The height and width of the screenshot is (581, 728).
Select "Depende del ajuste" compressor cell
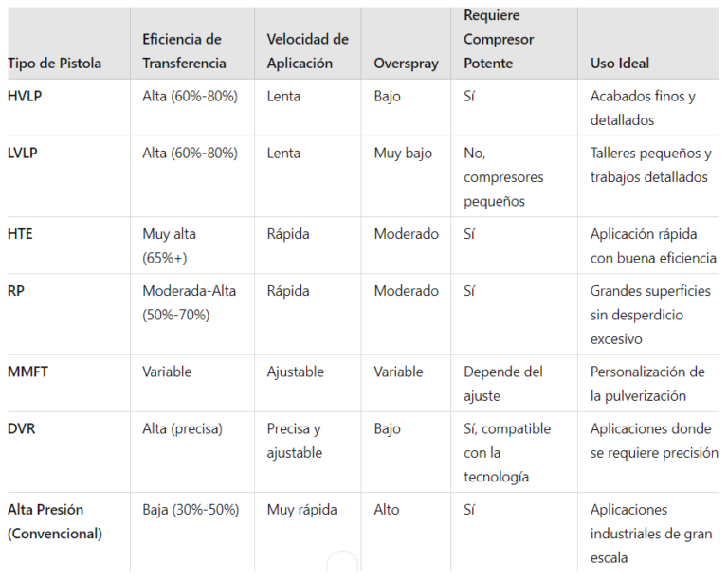pos(501,384)
